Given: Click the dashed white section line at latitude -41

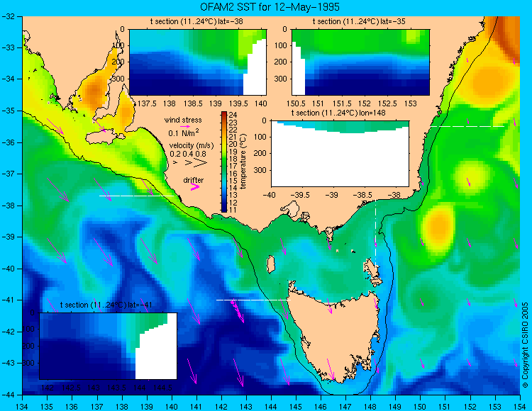Looking at the screenshot, I should [253, 300].
